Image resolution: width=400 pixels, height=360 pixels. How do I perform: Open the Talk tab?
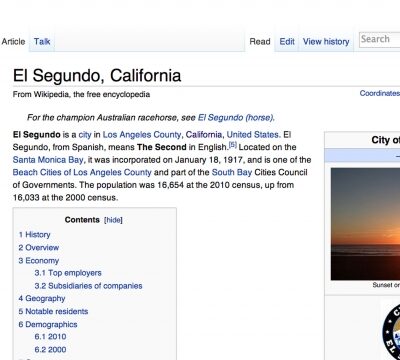click(x=42, y=42)
